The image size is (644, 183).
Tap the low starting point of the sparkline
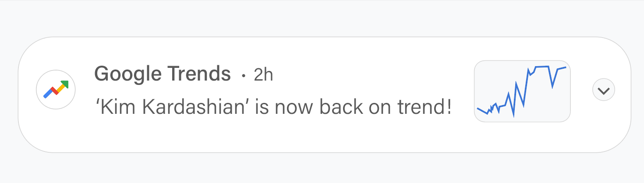(478, 108)
